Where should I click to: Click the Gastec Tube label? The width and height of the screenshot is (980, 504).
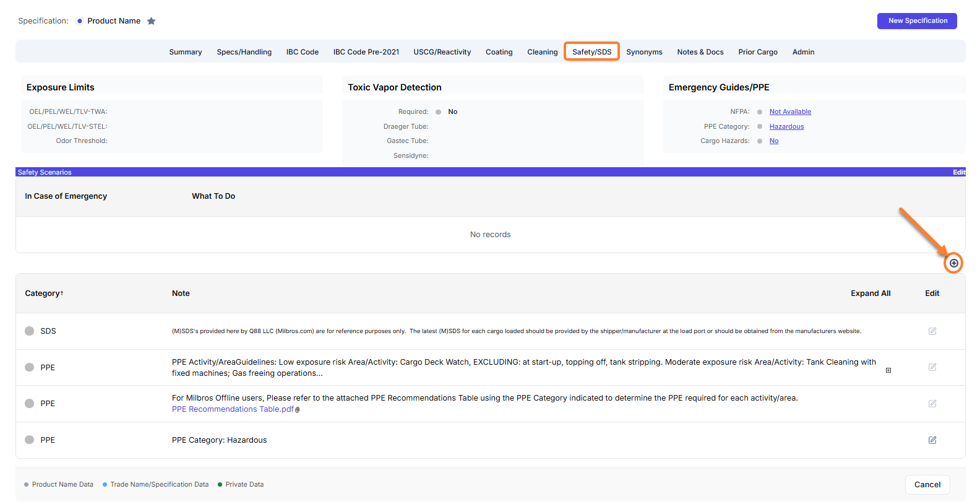[x=408, y=141]
